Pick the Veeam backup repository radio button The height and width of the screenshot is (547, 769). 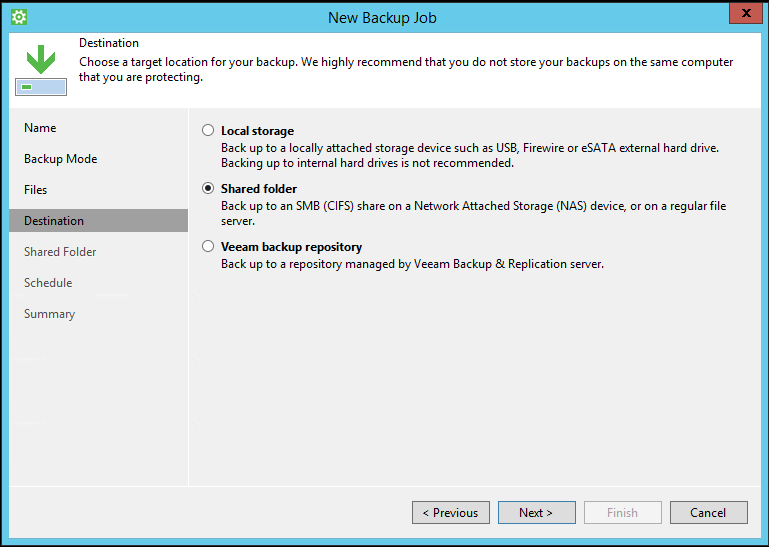tap(208, 247)
